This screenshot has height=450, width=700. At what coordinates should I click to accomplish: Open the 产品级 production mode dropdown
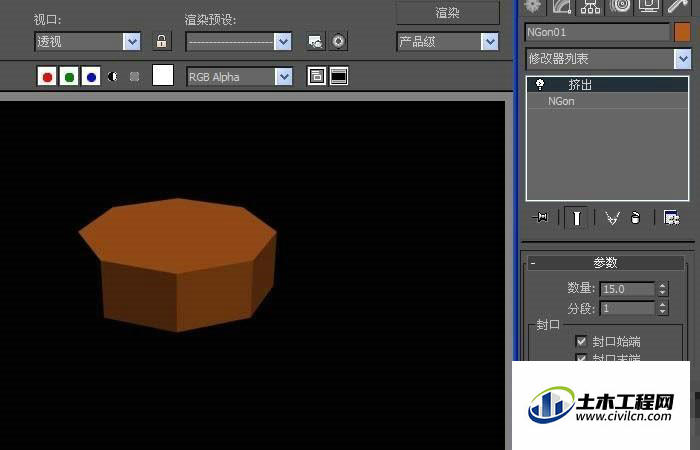point(448,42)
